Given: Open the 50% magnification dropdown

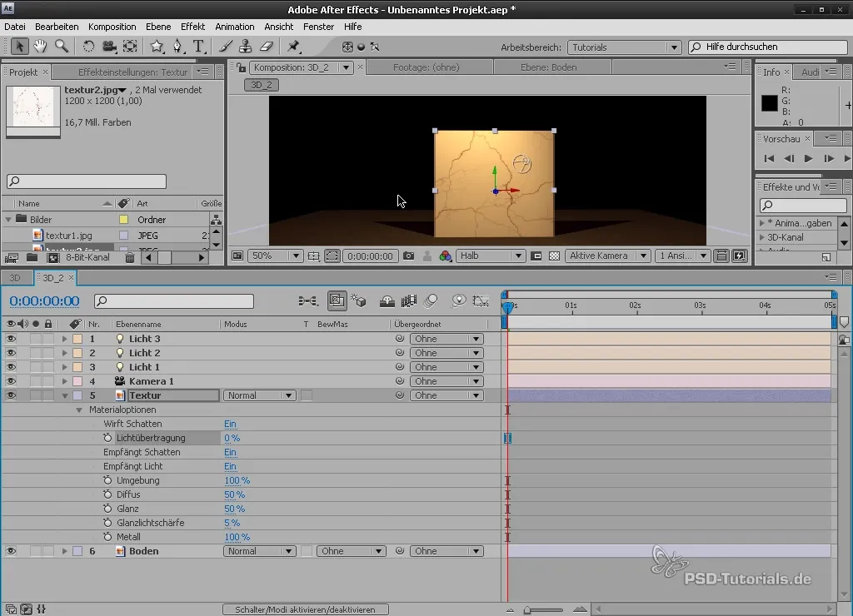Looking at the screenshot, I should click(275, 256).
